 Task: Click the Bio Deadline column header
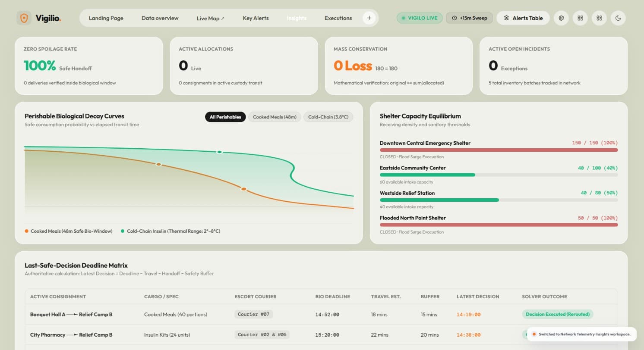click(x=332, y=297)
